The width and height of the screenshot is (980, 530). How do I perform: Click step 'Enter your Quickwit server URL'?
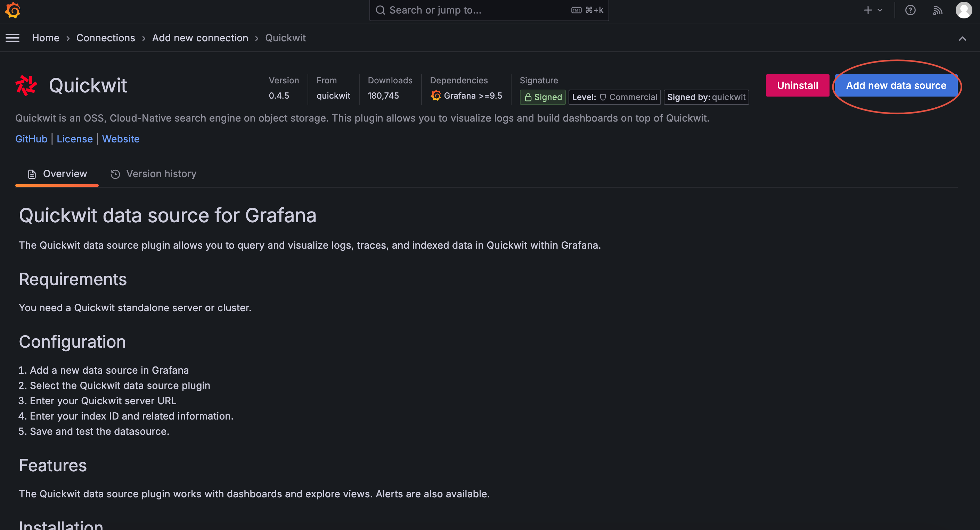coord(103,401)
